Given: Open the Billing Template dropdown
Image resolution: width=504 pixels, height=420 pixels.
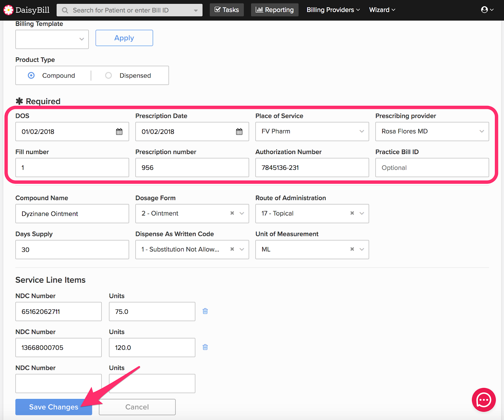Looking at the screenshot, I should (x=52, y=39).
